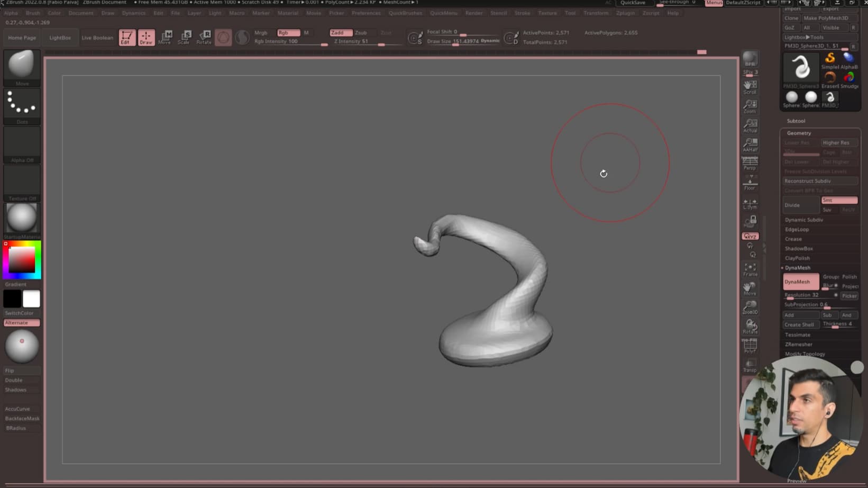
Task: Select the Draw mode icon
Action: [147, 38]
